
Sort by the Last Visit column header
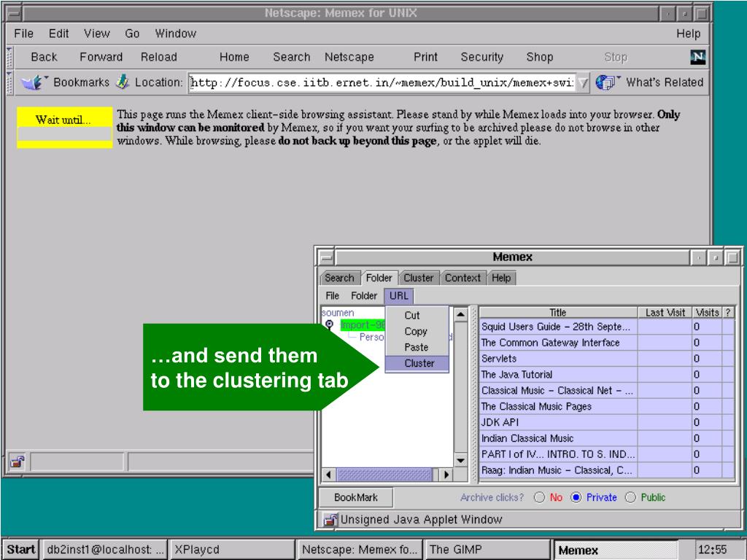(x=665, y=312)
